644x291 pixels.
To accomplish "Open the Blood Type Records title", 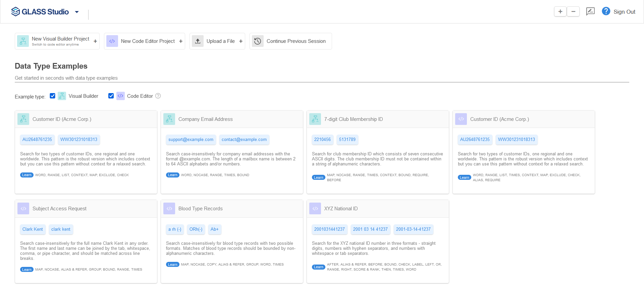I will click(201, 209).
